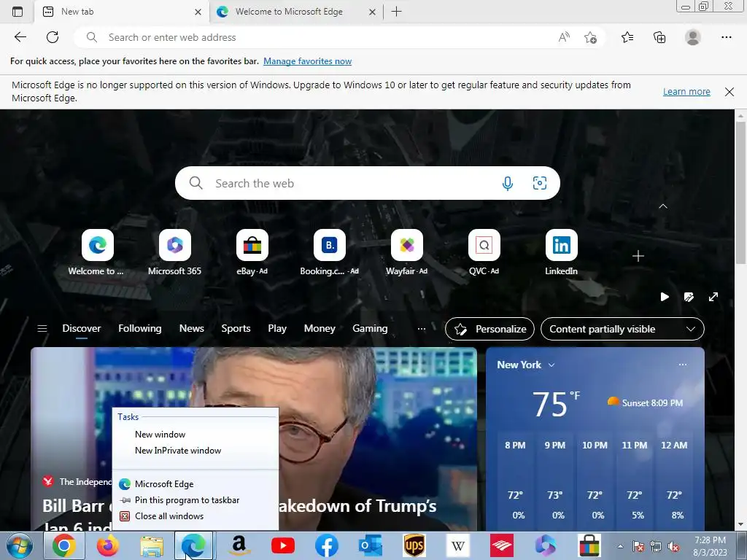Switch to Sports feed tab
This screenshot has height=560, width=747.
[x=236, y=329]
